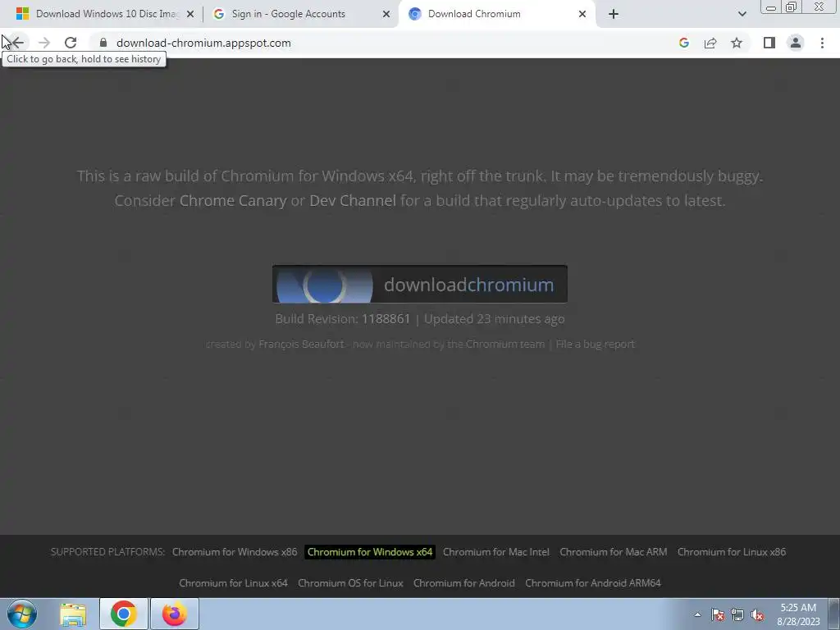
Task: View site info via the padlock icon
Action: (103, 43)
